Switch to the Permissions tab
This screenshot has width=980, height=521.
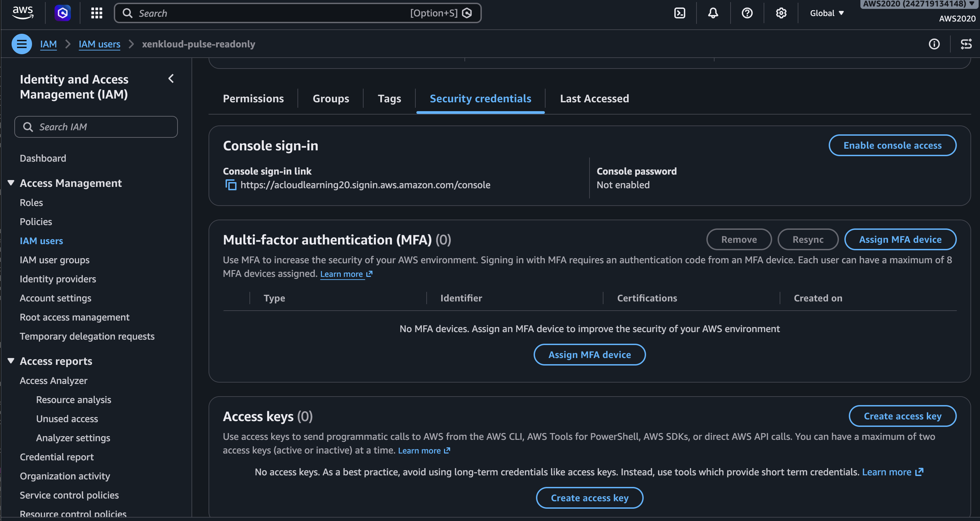point(254,99)
